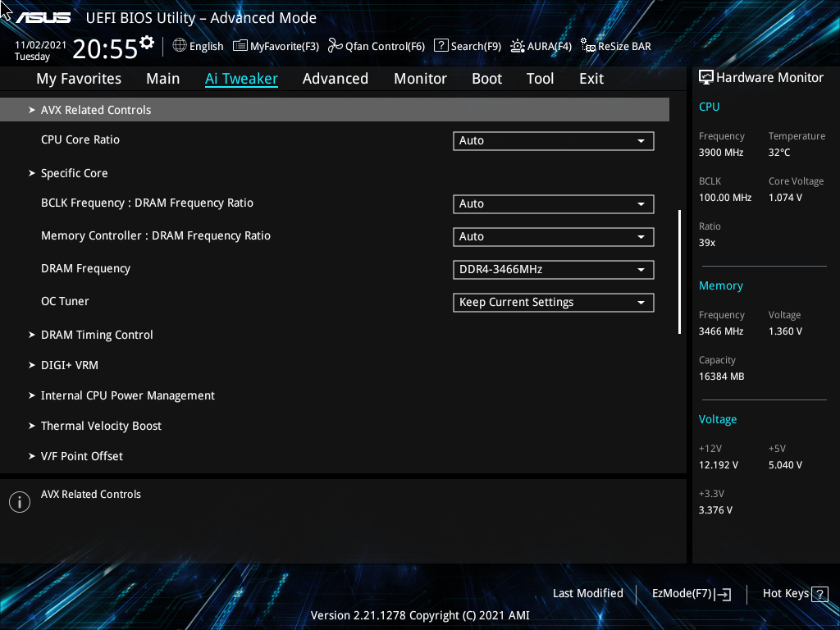840x630 pixels.
Task: Click memory capacity value 16384 MB
Action: [721, 377]
